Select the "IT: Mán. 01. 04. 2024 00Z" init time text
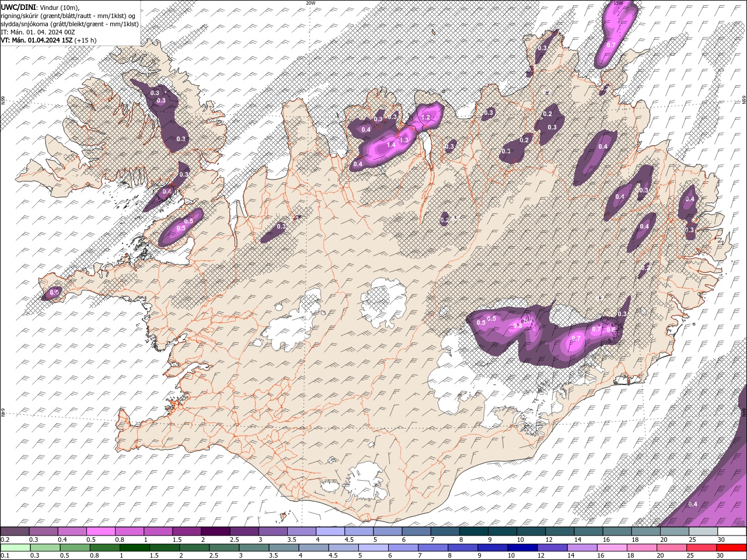The image size is (747, 560). (x=38, y=32)
